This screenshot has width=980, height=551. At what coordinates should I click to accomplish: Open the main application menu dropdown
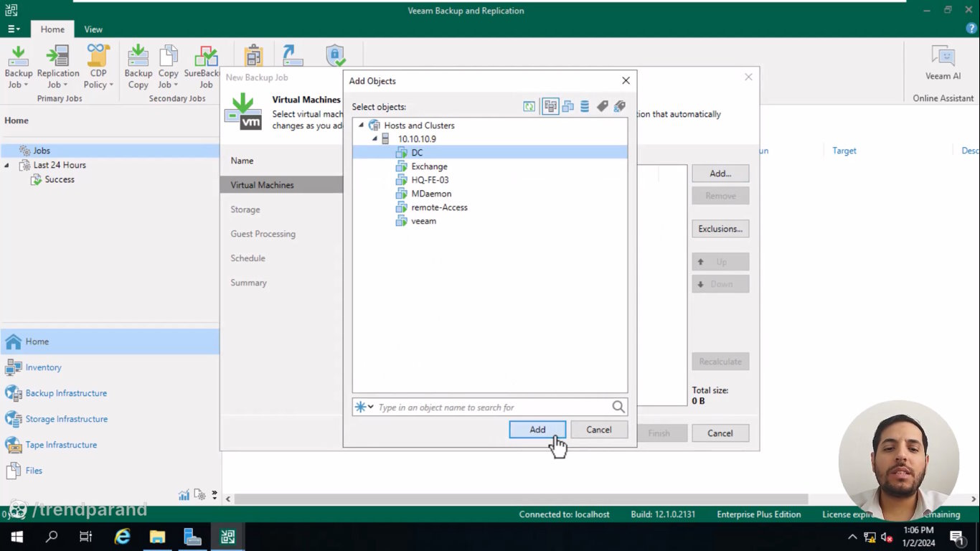14,29
